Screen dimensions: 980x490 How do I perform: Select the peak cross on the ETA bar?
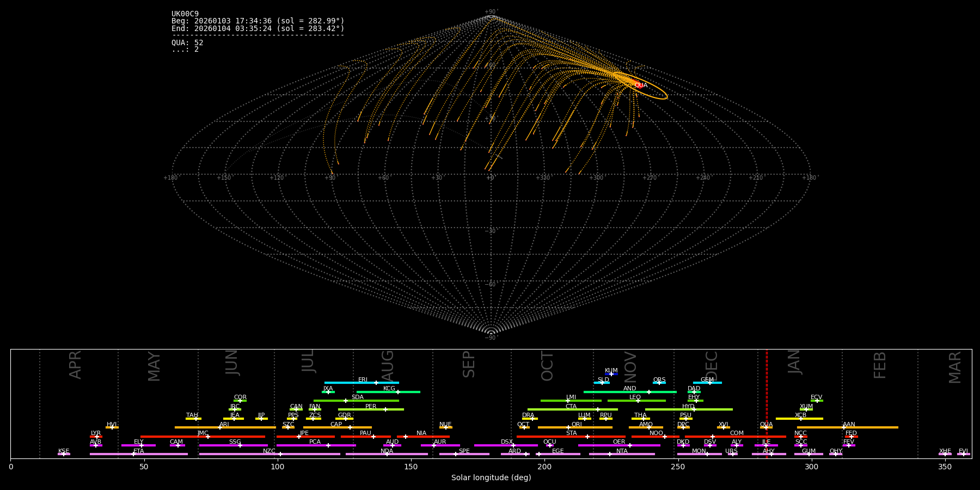pos(133,454)
